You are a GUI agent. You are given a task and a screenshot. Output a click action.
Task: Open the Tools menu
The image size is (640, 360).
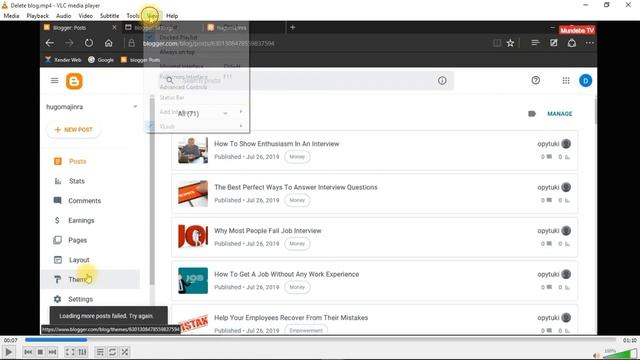[133, 16]
